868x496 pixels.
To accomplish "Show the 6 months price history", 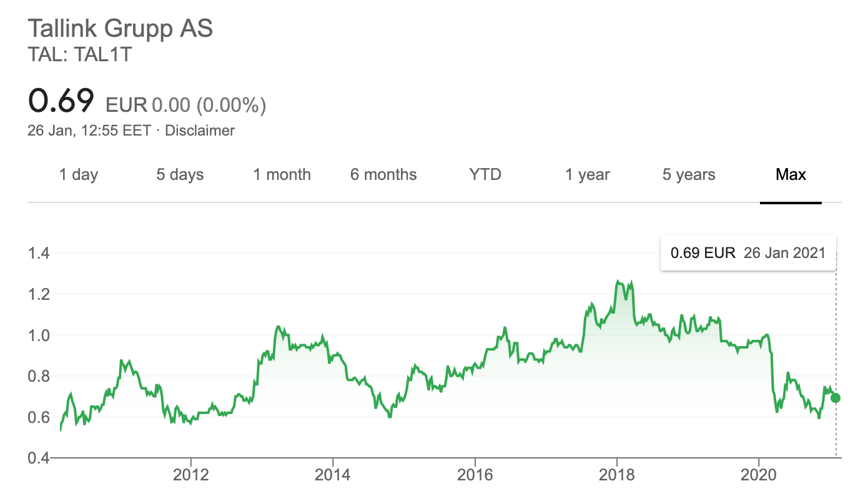I will pyautogui.click(x=383, y=174).
